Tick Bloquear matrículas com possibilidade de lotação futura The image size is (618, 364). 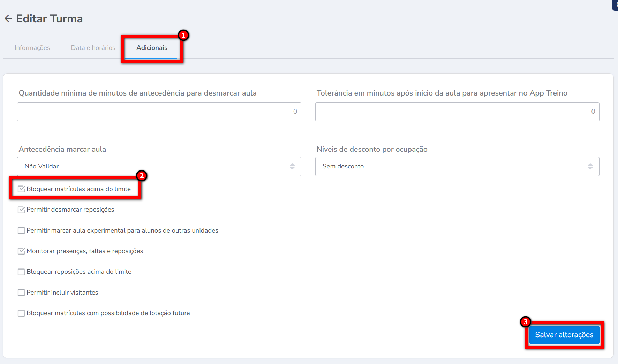pyautogui.click(x=21, y=313)
